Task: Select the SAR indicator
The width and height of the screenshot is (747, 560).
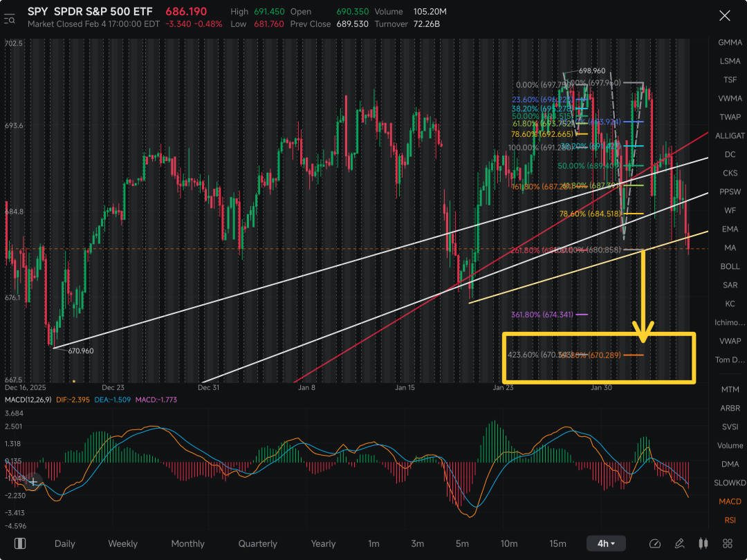Action: (730, 285)
